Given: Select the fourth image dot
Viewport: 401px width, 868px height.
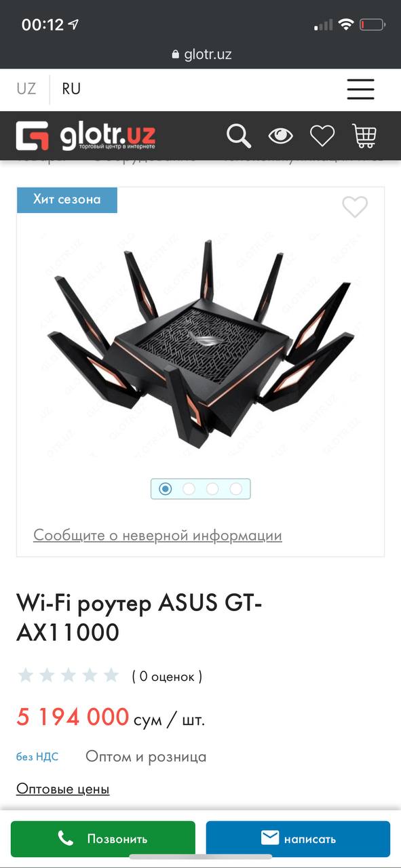Looking at the screenshot, I should [x=235, y=489].
